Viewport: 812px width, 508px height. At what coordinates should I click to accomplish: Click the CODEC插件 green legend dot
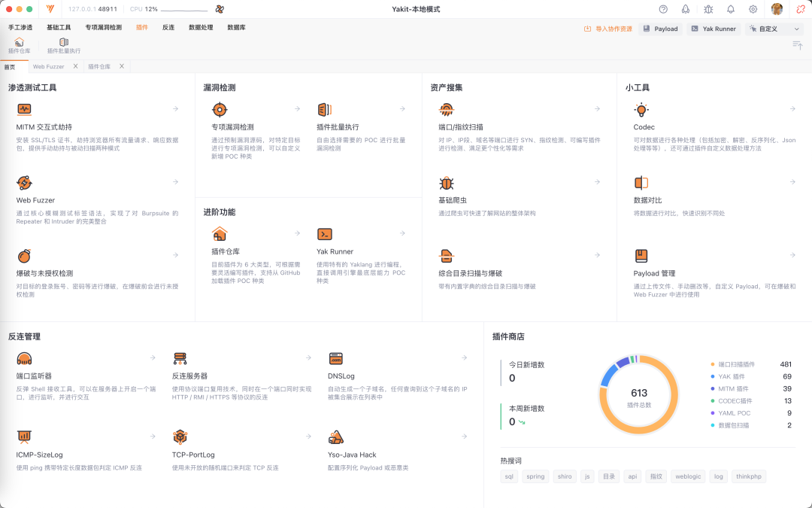[x=713, y=400]
